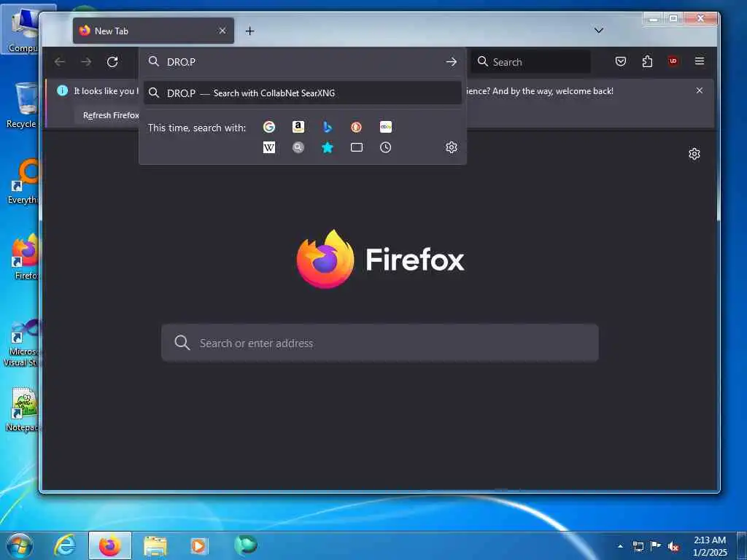Image resolution: width=747 pixels, height=560 pixels.
Task: Select the Notepad++ desktop shortcut
Action: (22, 410)
